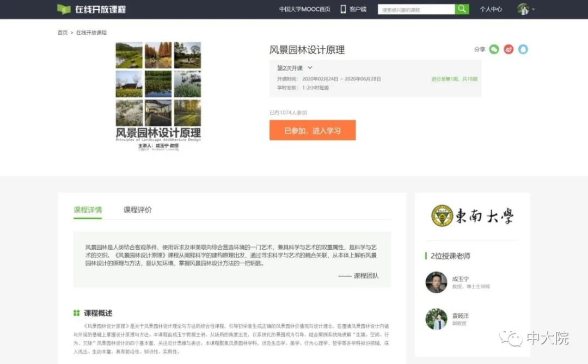Viewport: 588px width, 364px height.
Task: Click the 风景园林设计原理 course cover image
Action: tap(158, 95)
